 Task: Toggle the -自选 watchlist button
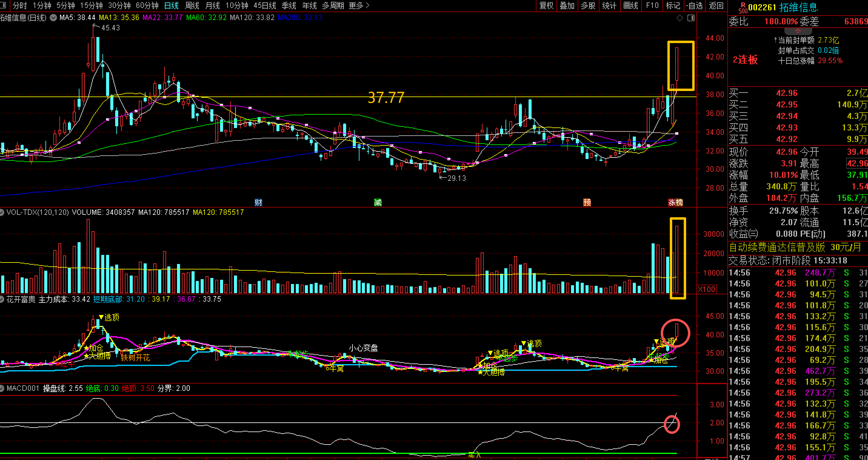694,5
